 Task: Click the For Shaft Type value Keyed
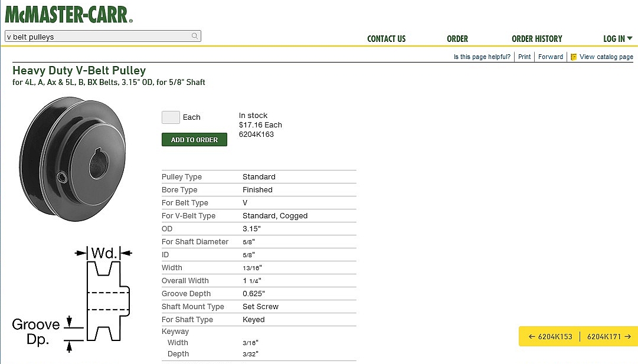254,320
